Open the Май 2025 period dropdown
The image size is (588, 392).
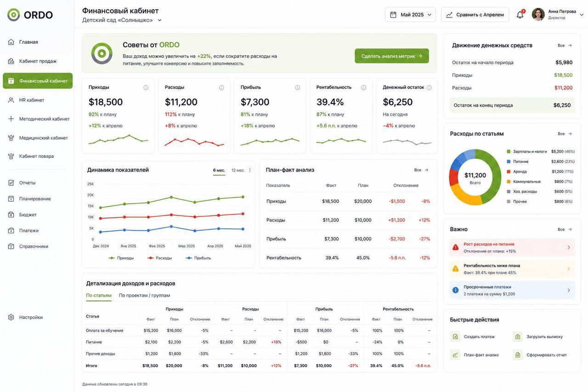pyautogui.click(x=410, y=15)
